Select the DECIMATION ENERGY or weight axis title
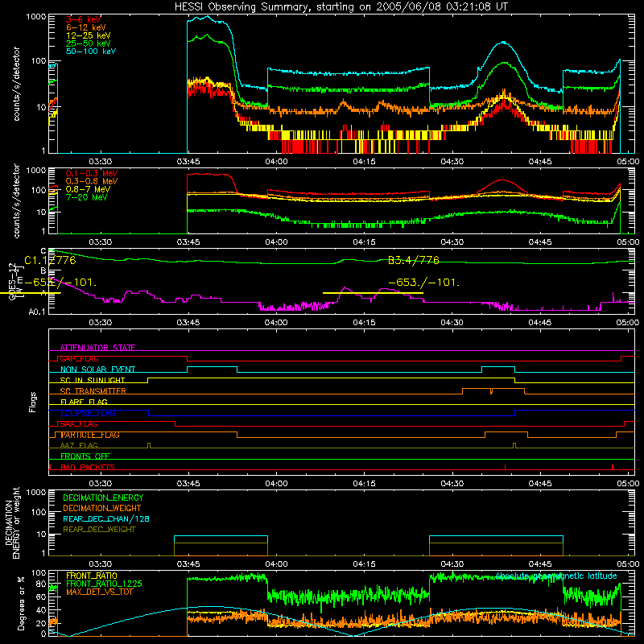Screen dimensions: 644x644 point(12,522)
